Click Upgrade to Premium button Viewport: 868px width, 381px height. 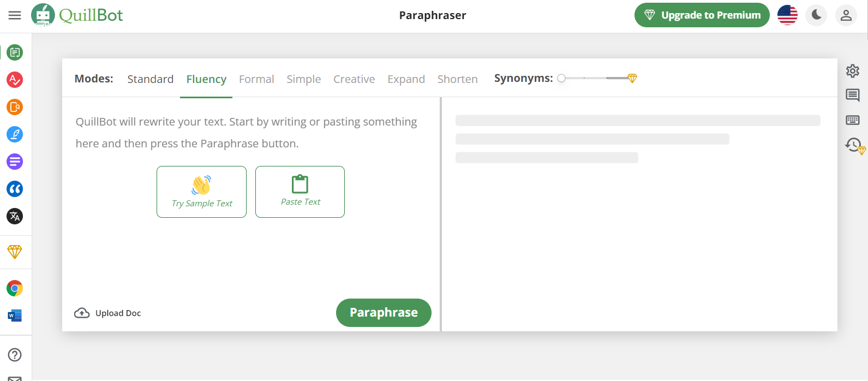(x=702, y=15)
